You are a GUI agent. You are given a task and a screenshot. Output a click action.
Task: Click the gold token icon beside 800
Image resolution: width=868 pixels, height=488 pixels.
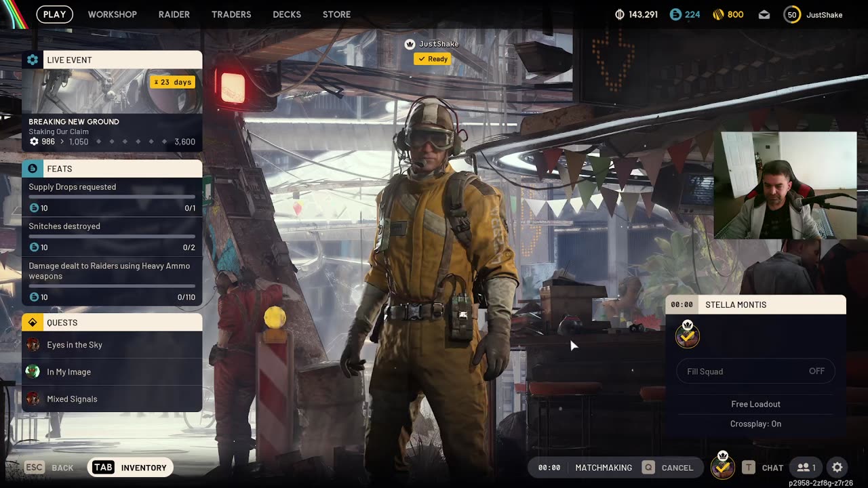click(718, 14)
